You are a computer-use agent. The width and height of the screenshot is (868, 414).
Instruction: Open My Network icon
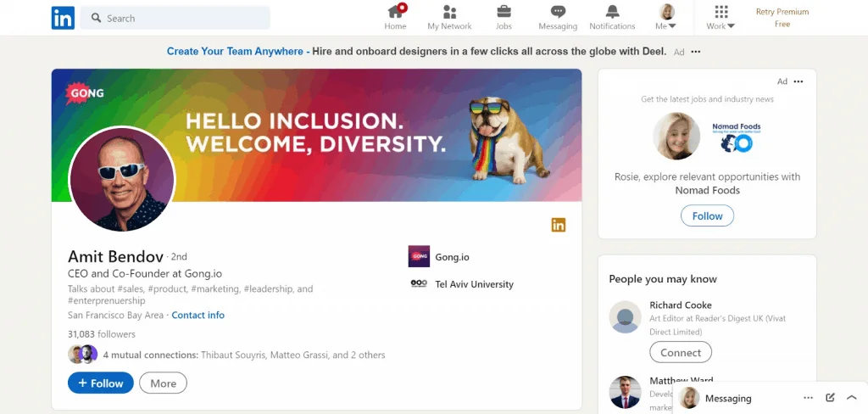(449, 12)
